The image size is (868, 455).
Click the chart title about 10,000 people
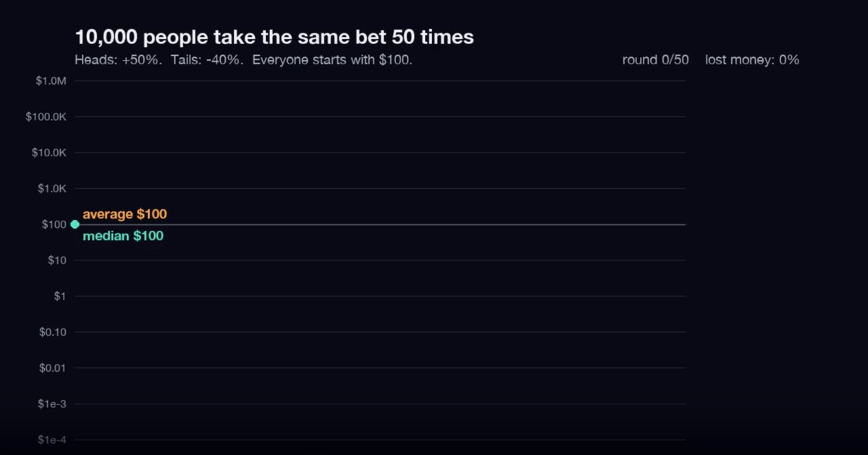274,37
